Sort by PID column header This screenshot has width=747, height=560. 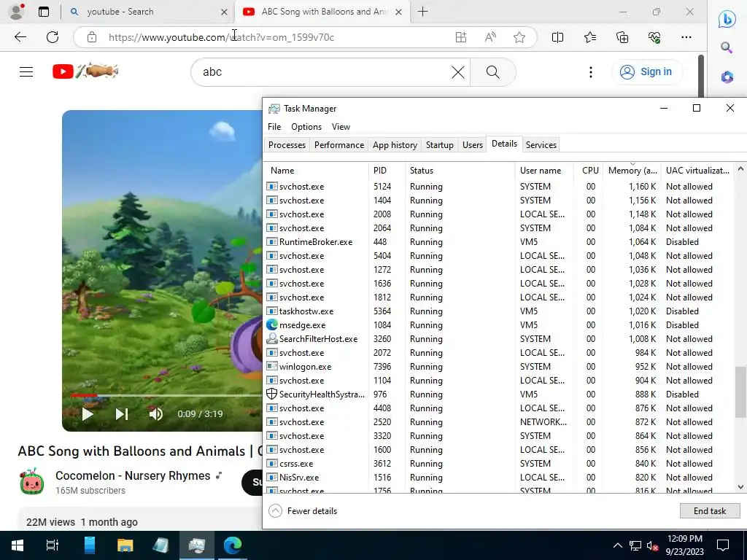[387, 171]
